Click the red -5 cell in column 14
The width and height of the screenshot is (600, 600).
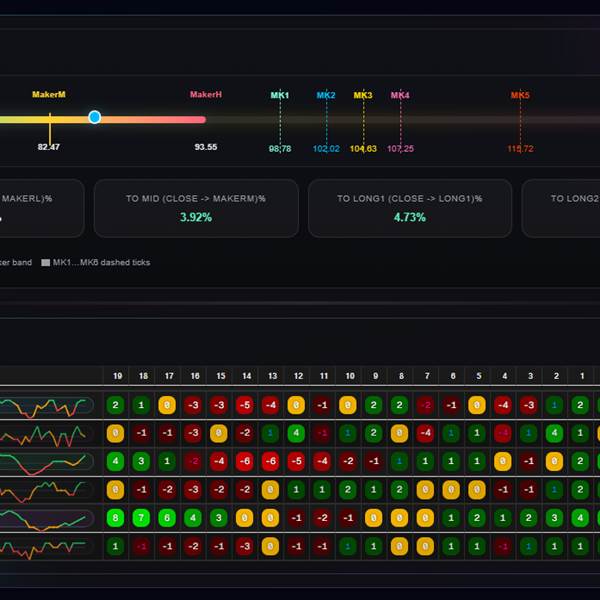point(245,405)
